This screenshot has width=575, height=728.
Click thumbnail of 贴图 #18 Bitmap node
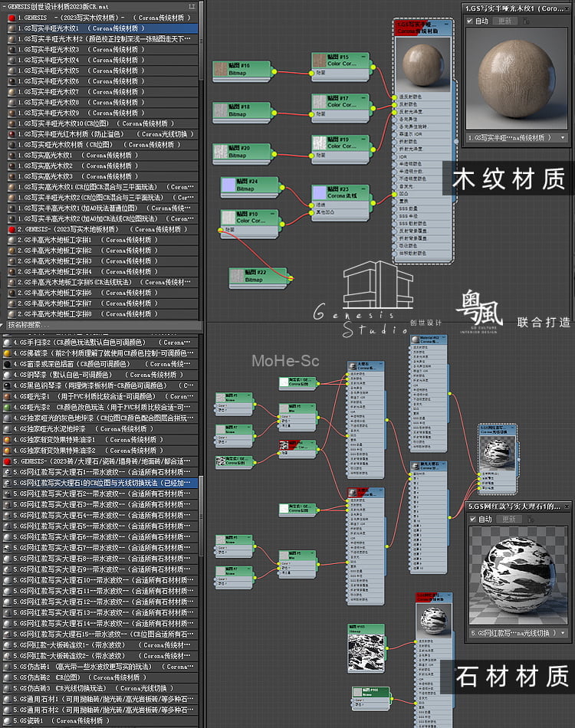tap(220, 110)
